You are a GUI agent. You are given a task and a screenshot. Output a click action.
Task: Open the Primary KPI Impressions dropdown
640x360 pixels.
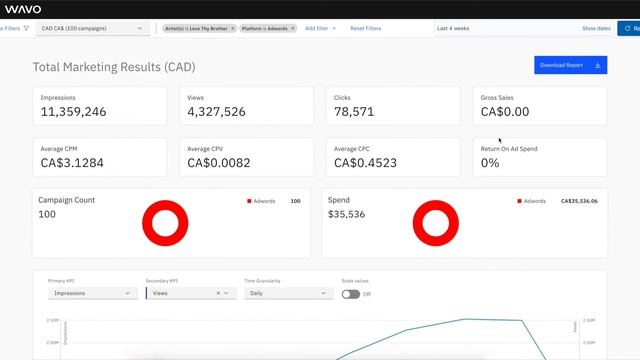[93, 293]
